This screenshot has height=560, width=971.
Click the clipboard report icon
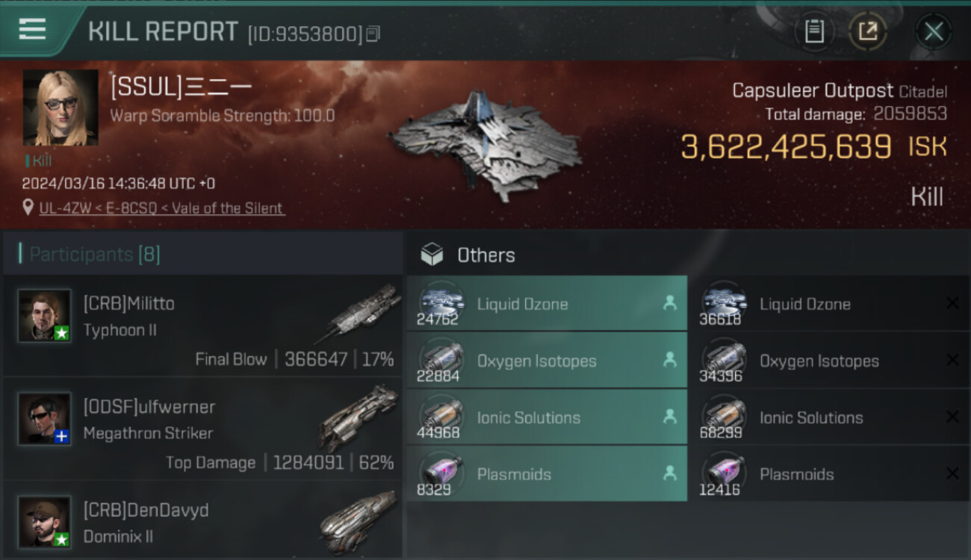pyautogui.click(x=814, y=31)
